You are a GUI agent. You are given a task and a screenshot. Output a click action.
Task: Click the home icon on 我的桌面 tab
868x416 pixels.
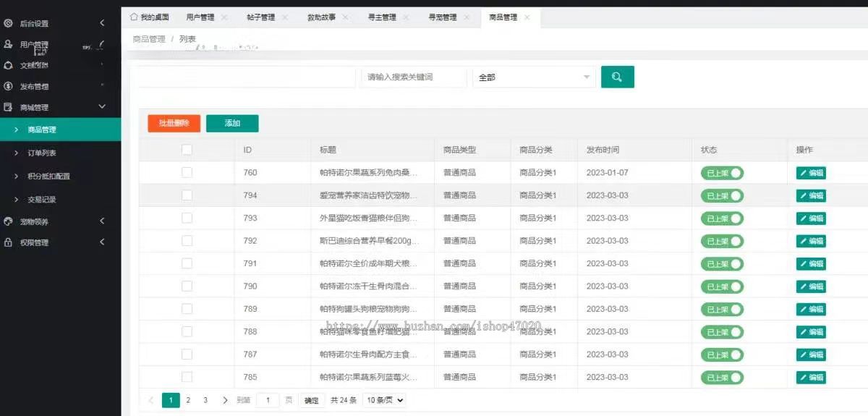tap(134, 17)
